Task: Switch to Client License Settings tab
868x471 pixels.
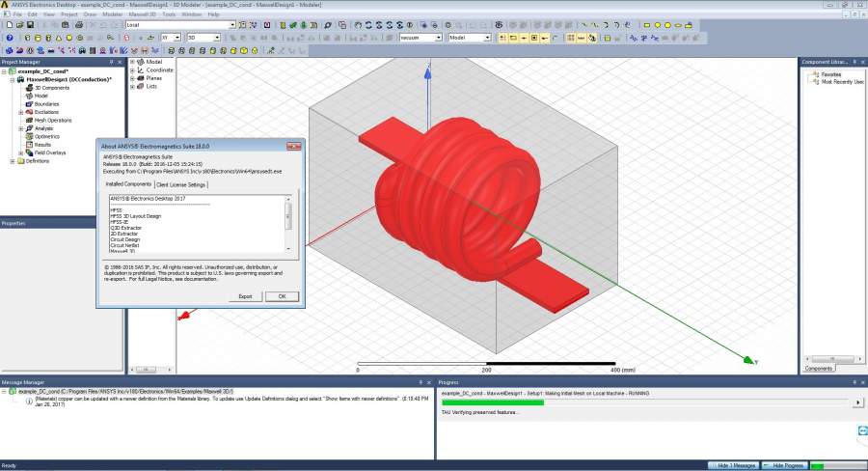Action: pyautogui.click(x=180, y=184)
